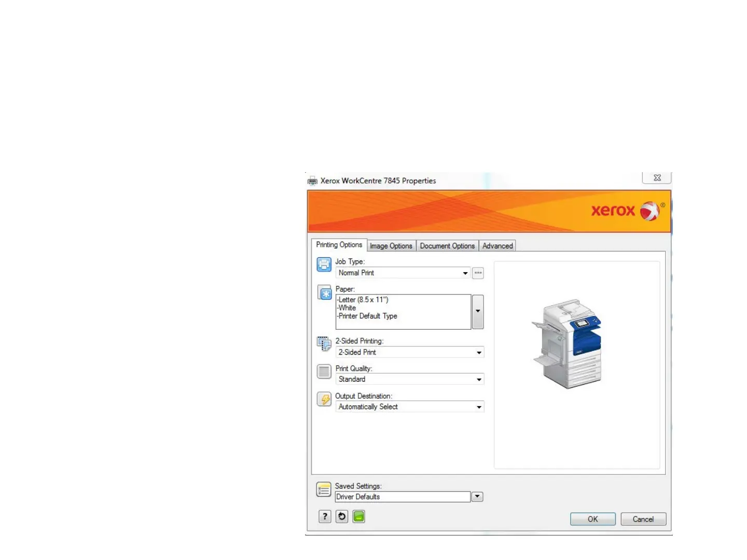Screen dimensions: 747x560
Task: Reset settings with the circular arrow button
Action: tap(342, 516)
